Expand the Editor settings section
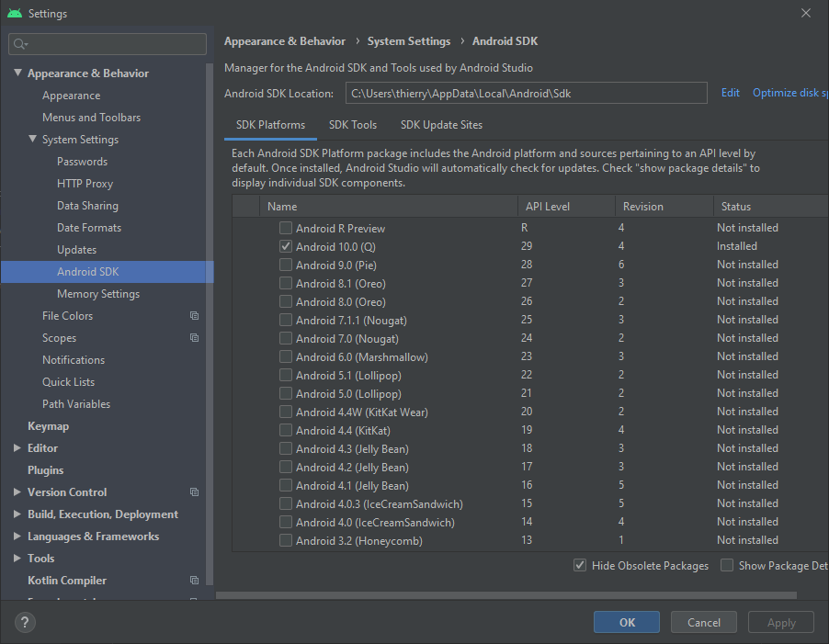The width and height of the screenshot is (829, 644). tap(17, 448)
